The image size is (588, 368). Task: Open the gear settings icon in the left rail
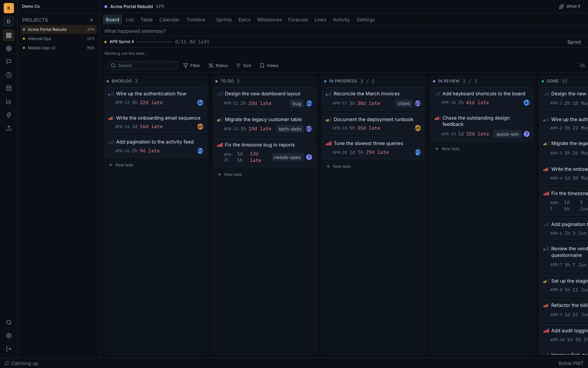pyautogui.click(x=9, y=336)
